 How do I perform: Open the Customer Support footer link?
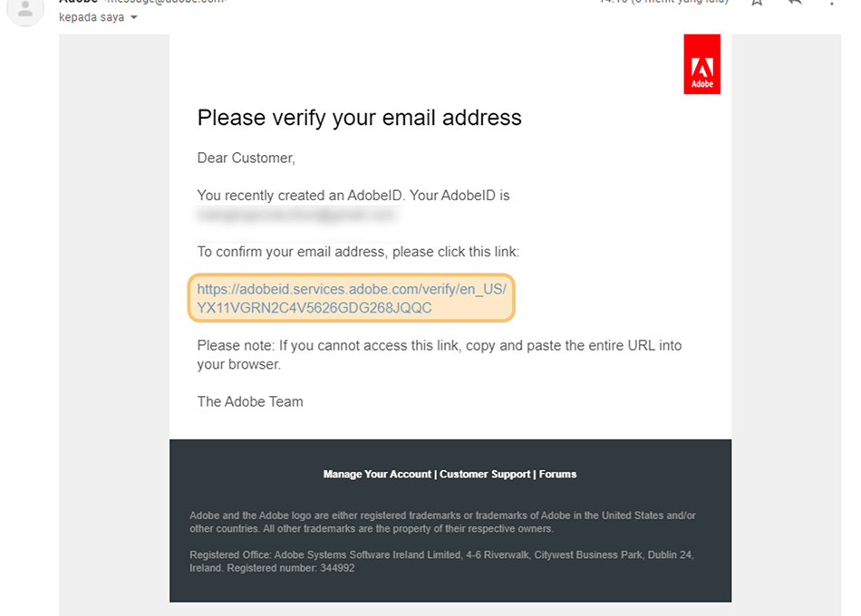click(485, 474)
